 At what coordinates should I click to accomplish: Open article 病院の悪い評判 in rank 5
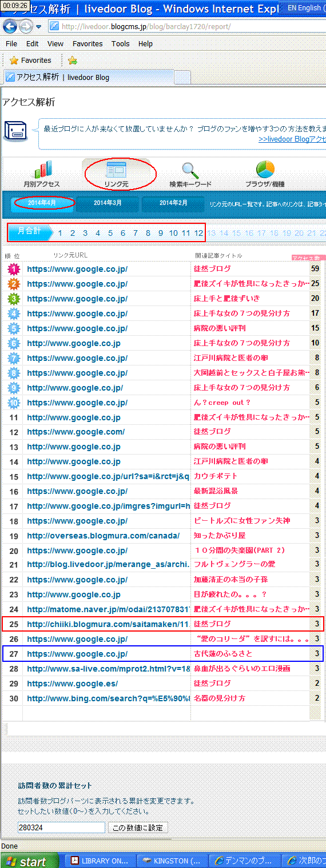(x=220, y=328)
